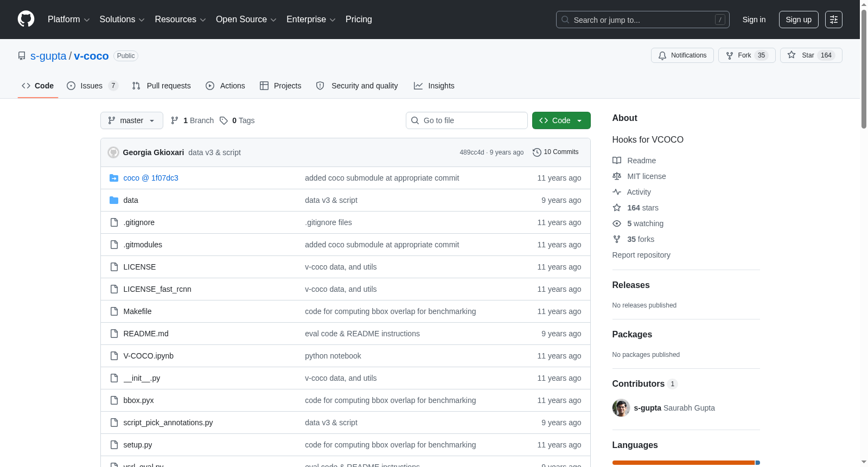
Task: Click the commit history clock icon
Action: click(x=537, y=152)
